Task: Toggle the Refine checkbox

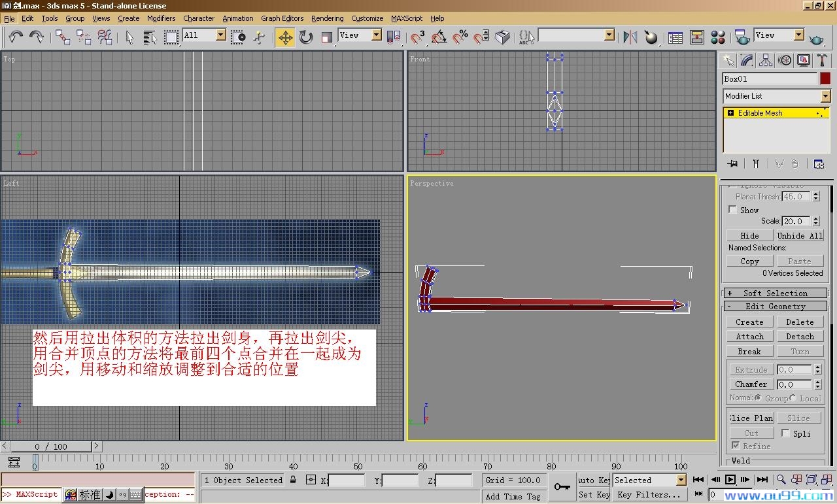Action: click(736, 446)
